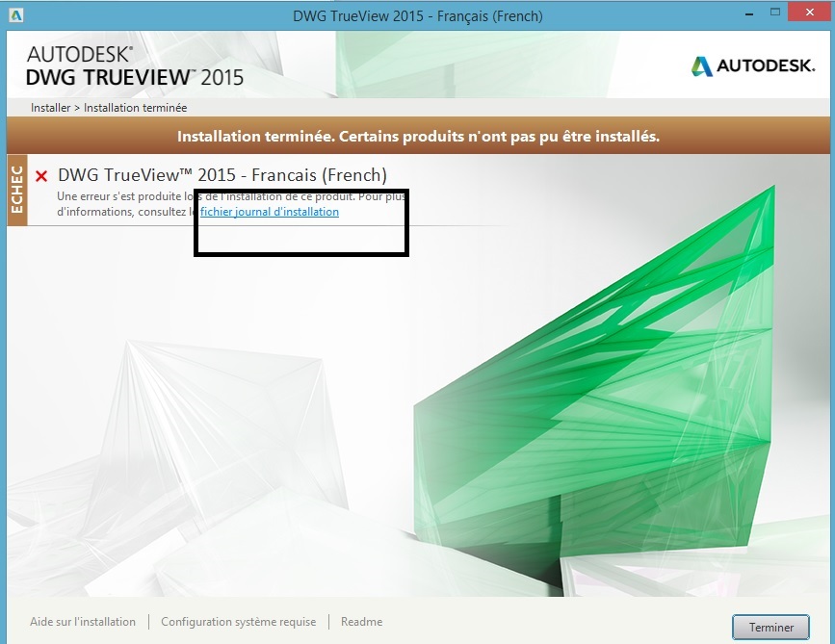The height and width of the screenshot is (644, 835).
Task: Open the Readme link
Action: pyautogui.click(x=361, y=622)
